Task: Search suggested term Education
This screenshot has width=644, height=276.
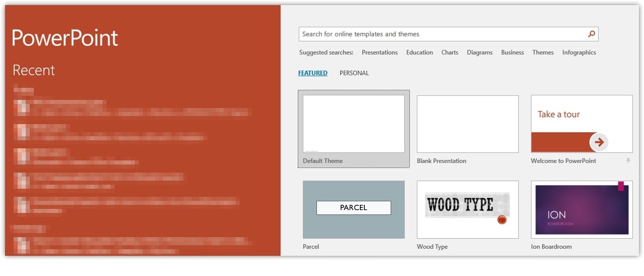Action: (419, 52)
